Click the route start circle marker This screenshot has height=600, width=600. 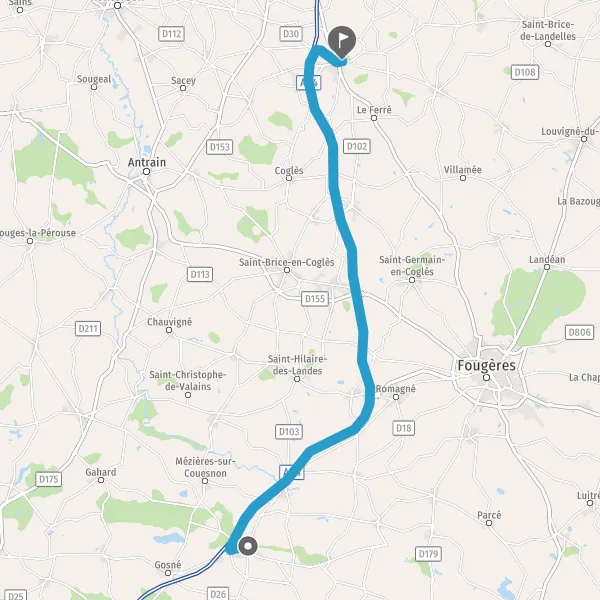[248, 546]
